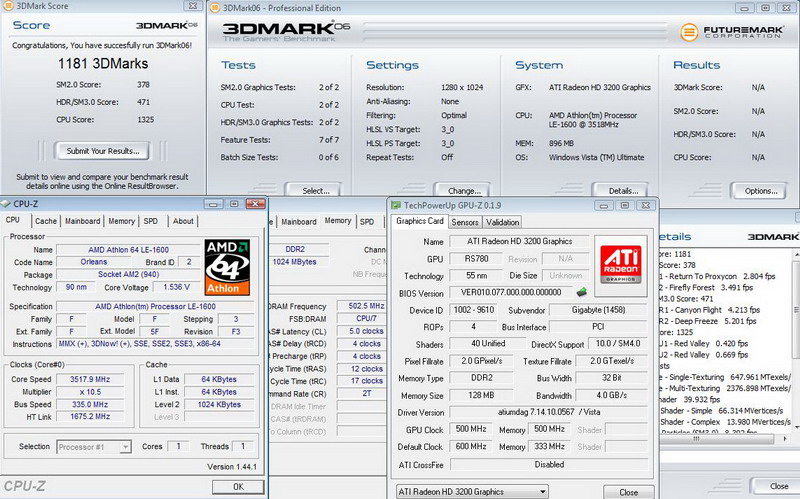Image resolution: width=800 pixels, height=499 pixels.
Task: Click the Close button in GPU-Z window
Action: coord(629,492)
